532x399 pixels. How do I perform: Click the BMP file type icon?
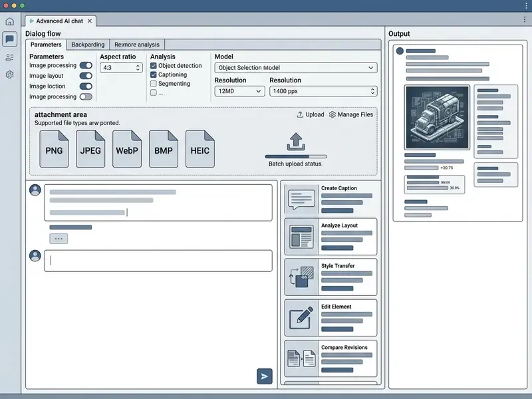(164, 149)
